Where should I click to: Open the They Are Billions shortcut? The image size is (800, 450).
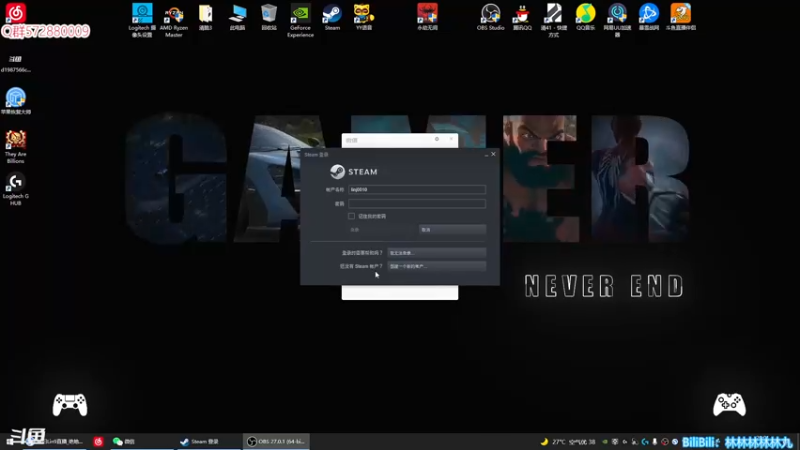click(x=15, y=146)
